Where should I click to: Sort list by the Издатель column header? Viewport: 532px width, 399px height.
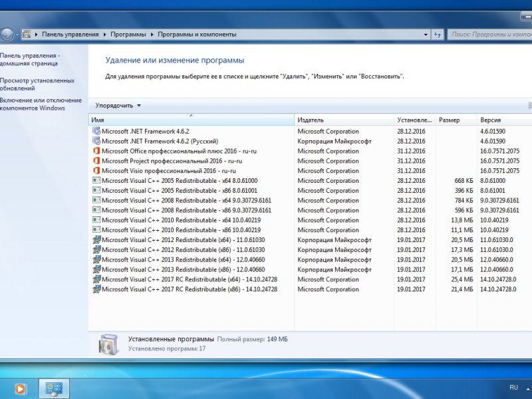[x=344, y=120]
